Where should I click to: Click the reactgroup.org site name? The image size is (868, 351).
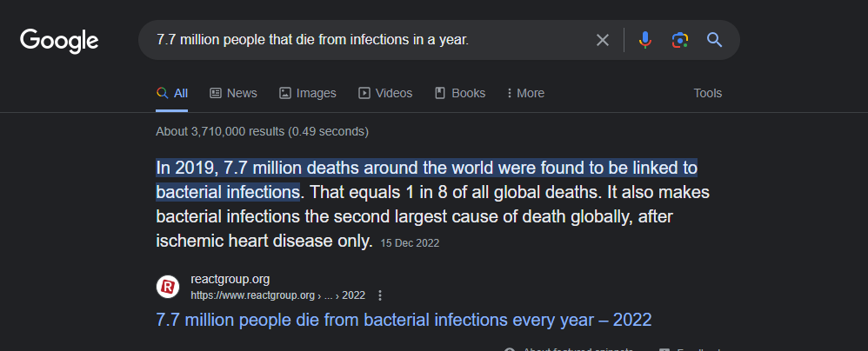point(230,279)
